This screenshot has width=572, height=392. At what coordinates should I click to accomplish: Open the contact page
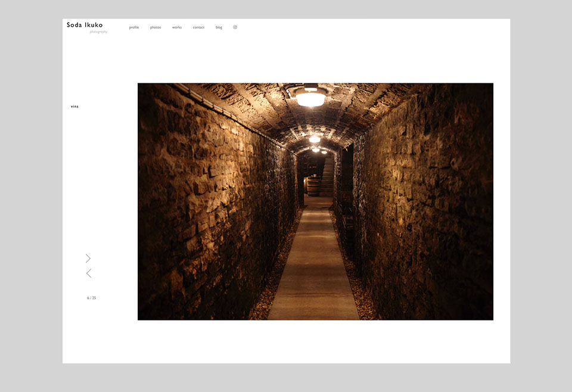[x=198, y=27]
